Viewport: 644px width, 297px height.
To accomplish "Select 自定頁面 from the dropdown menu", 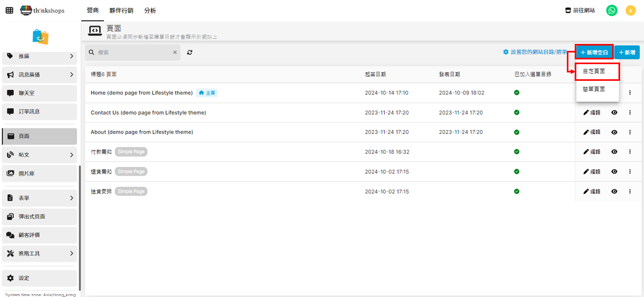I will coord(594,71).
